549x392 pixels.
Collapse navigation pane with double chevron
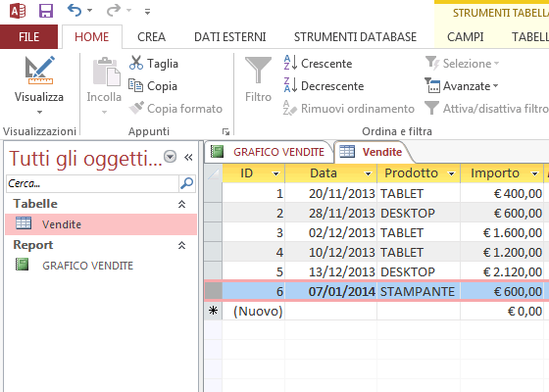pyautogui.click(x=188, y=158)
